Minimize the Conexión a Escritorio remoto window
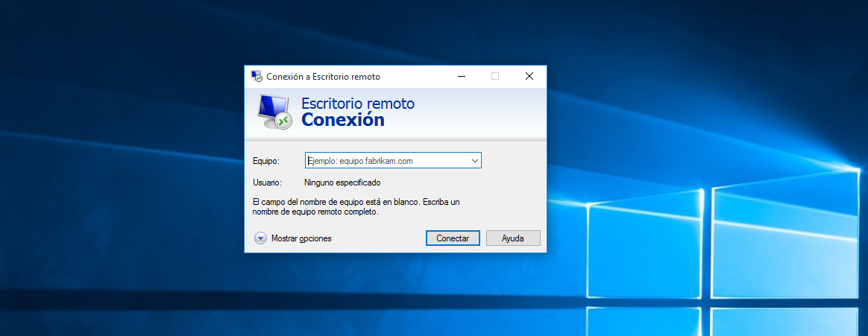Image resolution: width=868 pixels, height=336 pixels. 461,76
